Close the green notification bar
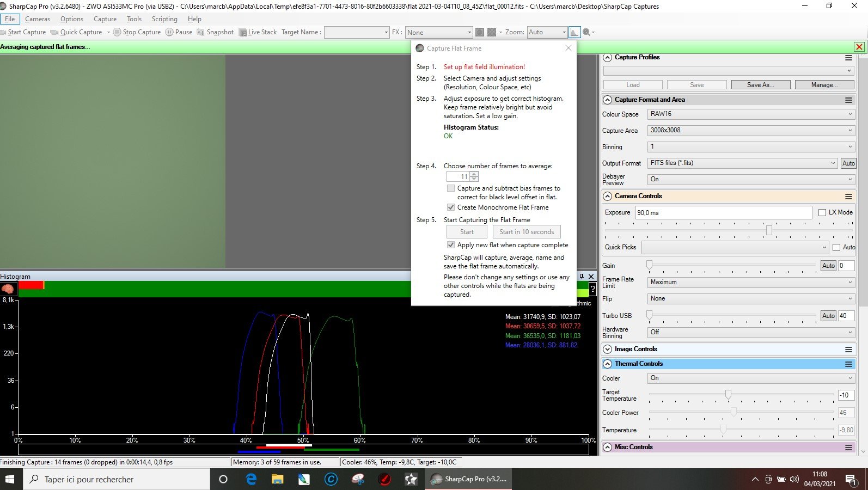The height and width of the screenshot is (490, 868). coord(859,47)
